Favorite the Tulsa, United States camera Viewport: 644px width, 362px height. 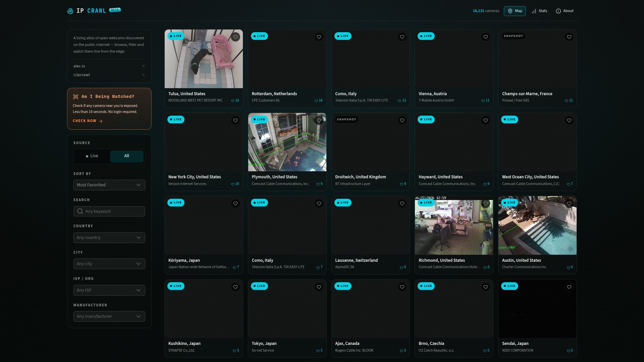point(235,37)
